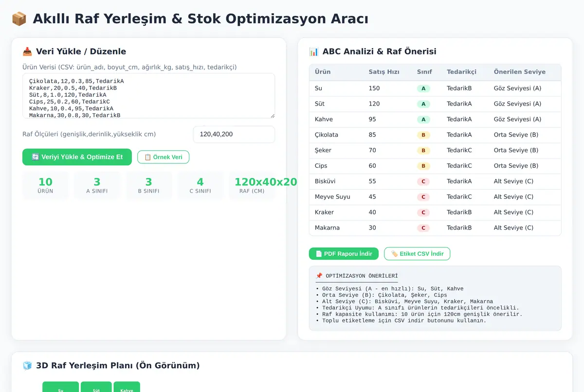Click the green Kahve shelf block

pos(127,387)
